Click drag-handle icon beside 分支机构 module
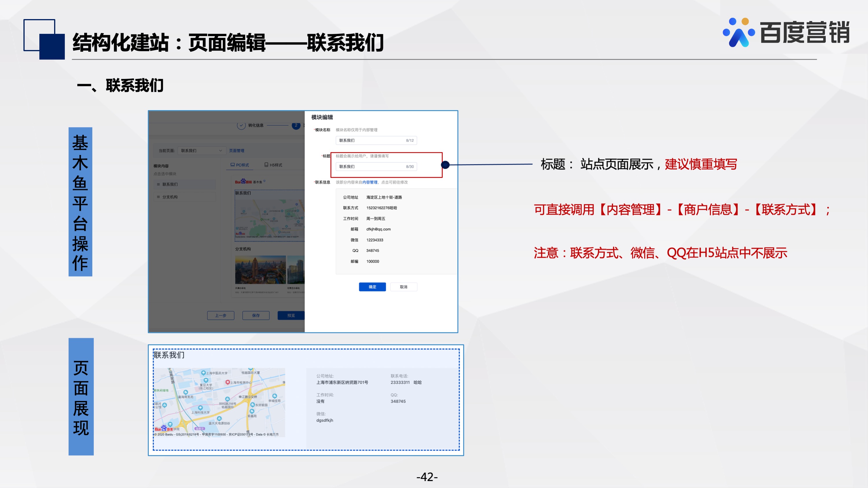The image size is (868, 488). 158,197
